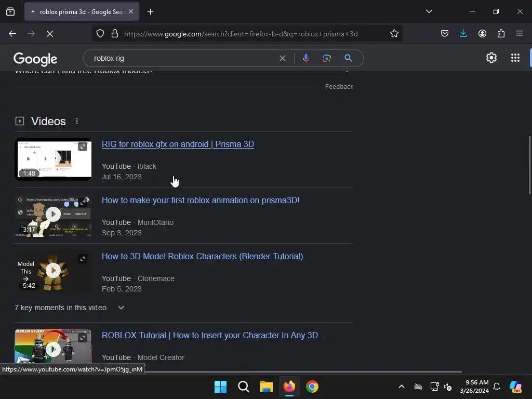
Task: Open Videos section more options
Action: [x=77, y=121]
